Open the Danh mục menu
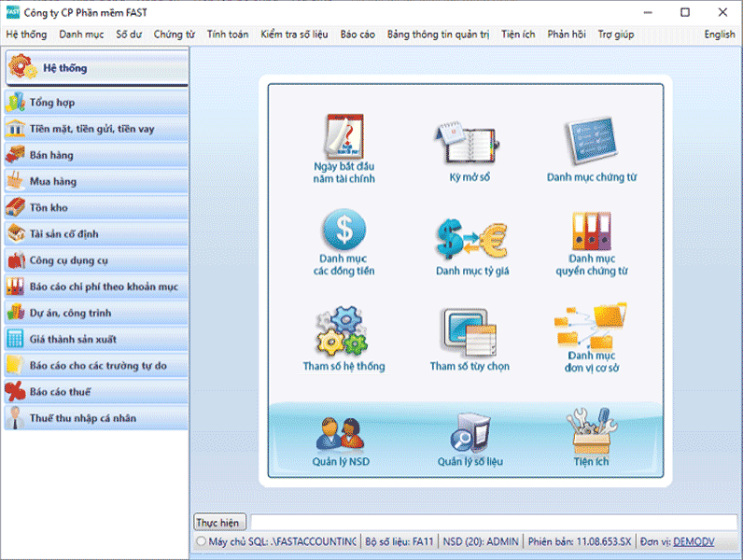This screenshot has height=560, width=743. 81,35
